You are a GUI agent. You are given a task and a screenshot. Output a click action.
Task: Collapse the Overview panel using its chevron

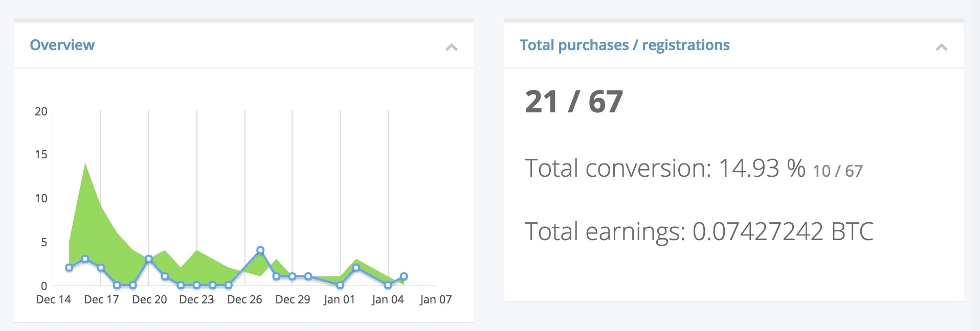click(451, 48)
